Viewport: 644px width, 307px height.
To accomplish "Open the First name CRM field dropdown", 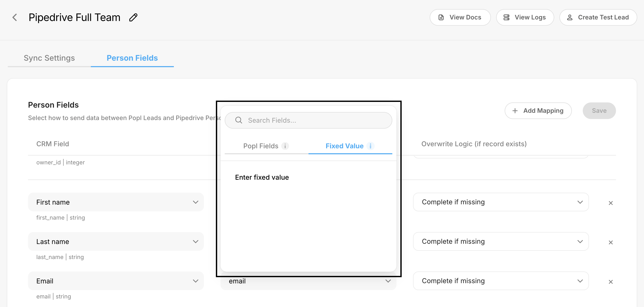I will pos(116,202).
